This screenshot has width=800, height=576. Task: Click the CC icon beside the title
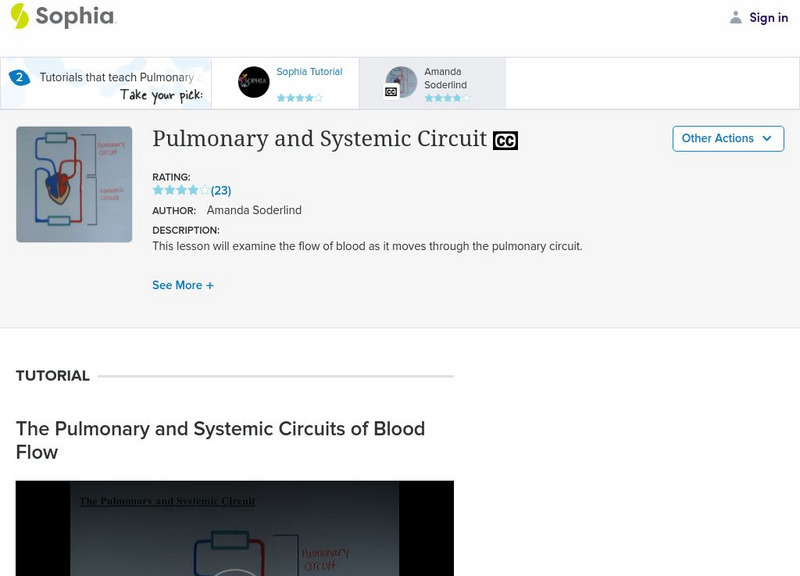coord(505,141)
